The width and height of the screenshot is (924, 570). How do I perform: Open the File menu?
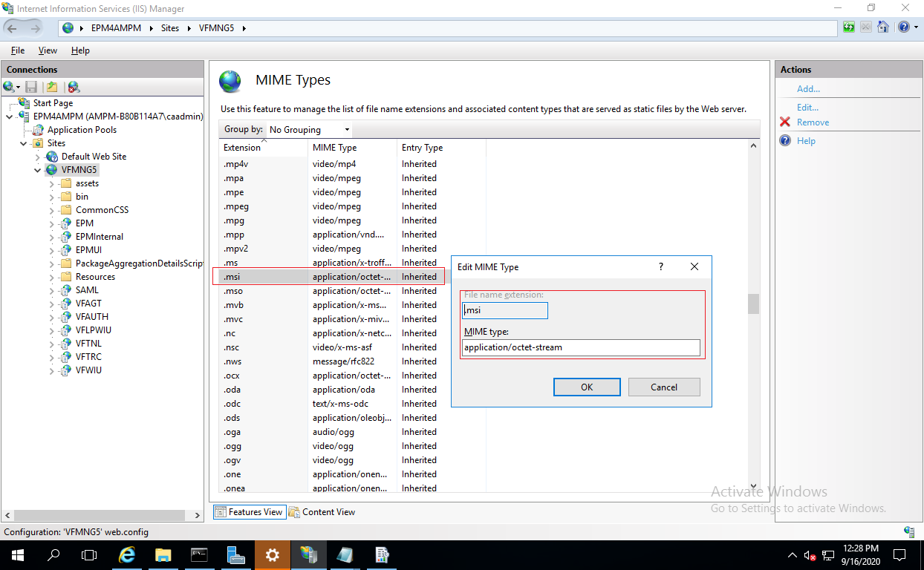(x=18, y=50)
